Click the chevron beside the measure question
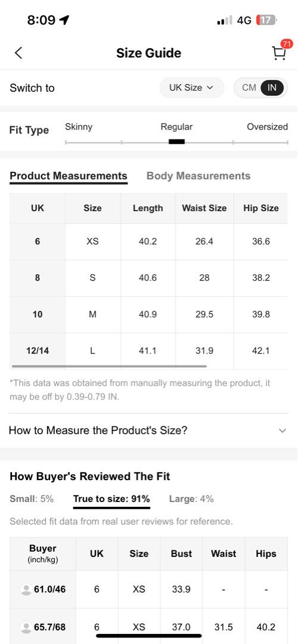The width and height of the screenshot is (298, 644). [282, 431]
